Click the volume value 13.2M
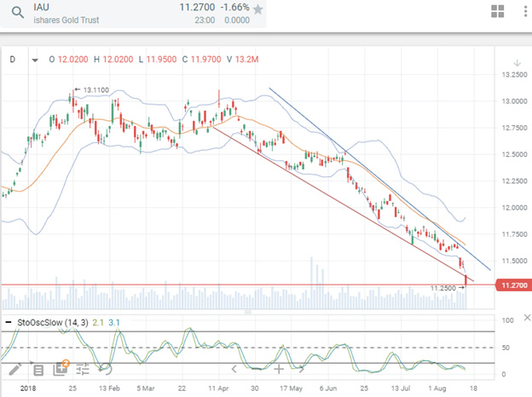532x397 pixels. [246, 60]
